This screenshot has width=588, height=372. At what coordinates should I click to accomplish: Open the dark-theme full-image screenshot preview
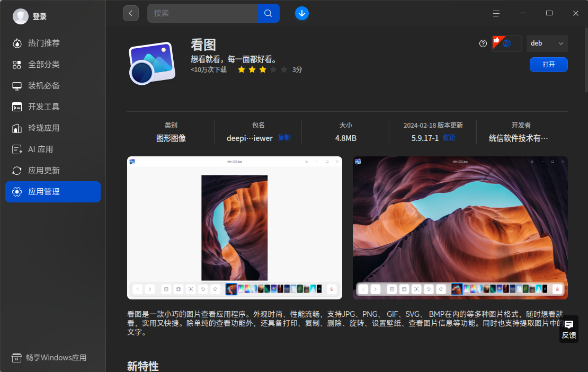point(460,228)
